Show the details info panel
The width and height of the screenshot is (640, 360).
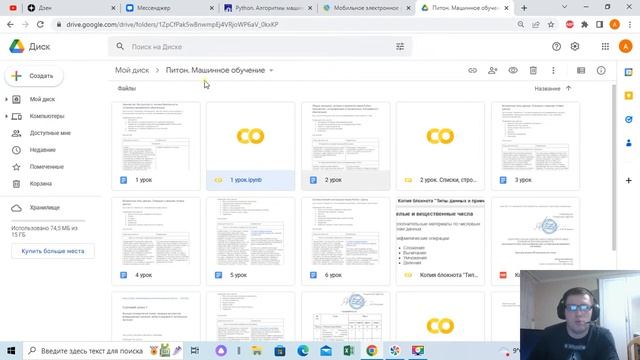tap(601, 71)
